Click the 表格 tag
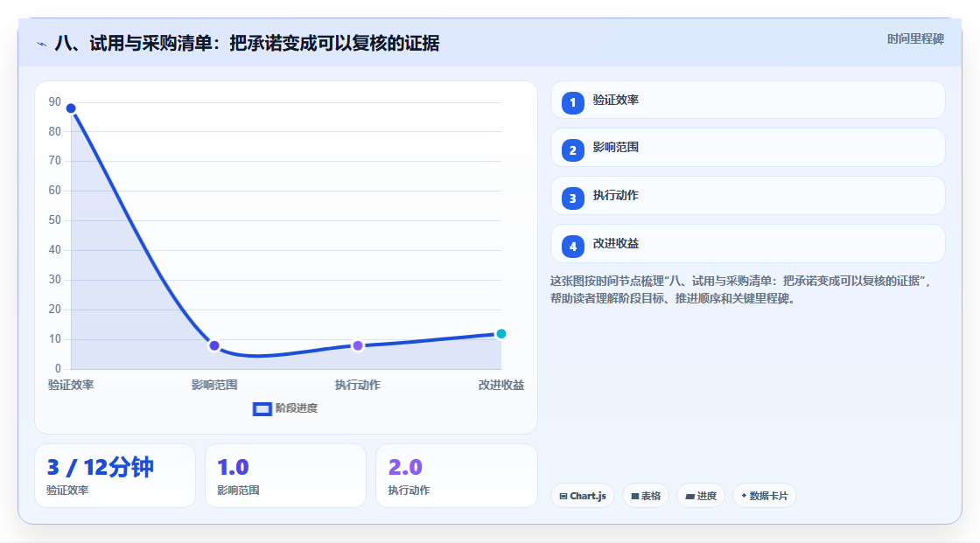The height and width of the screenshot is (543, 980). (x=646, y=496)
